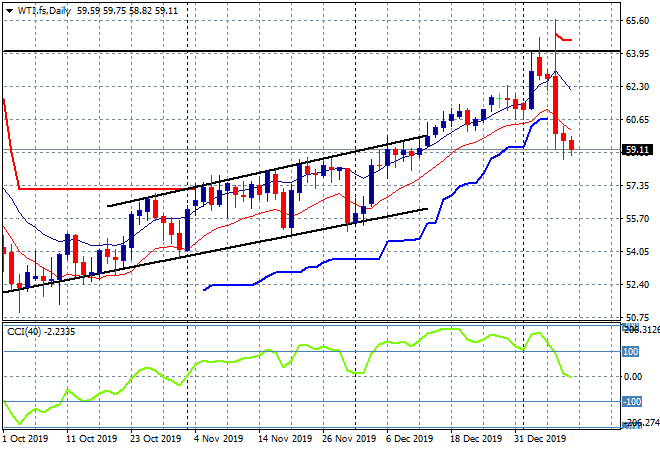This screenshot has height=450, width=660.
Task: Click the 65.60 price axis label
Action: pyautogui.click(x=637, y=21)
